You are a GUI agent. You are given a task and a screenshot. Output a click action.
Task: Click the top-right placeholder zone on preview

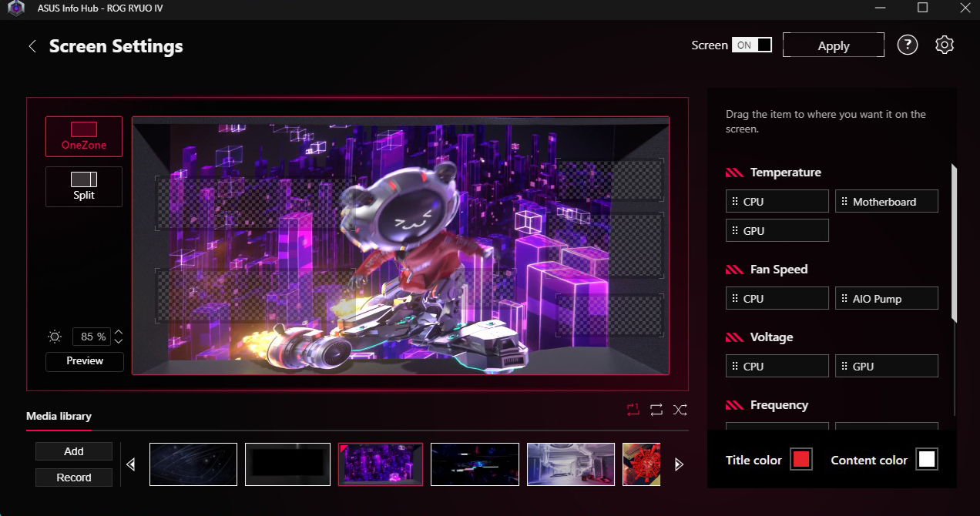click(x=609, y=181)
